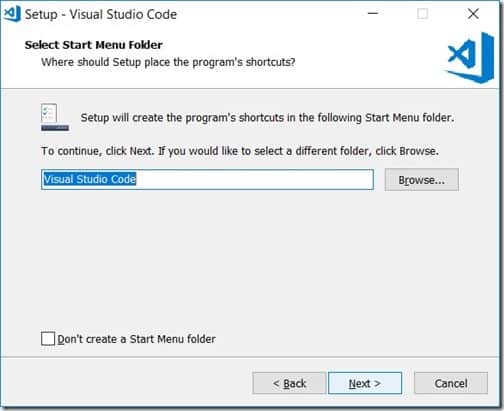Click the "Select Start Menu Folder" heading

coord(94,45)
